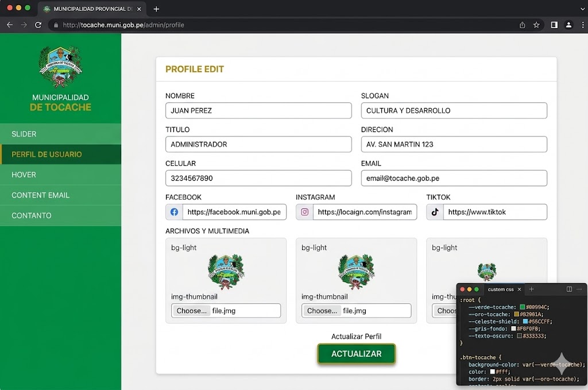Click the --oro-tocache gold color swatch
The height and width of the screenshot is (390, 588).
pyautogui.click(x=516, y=314)
